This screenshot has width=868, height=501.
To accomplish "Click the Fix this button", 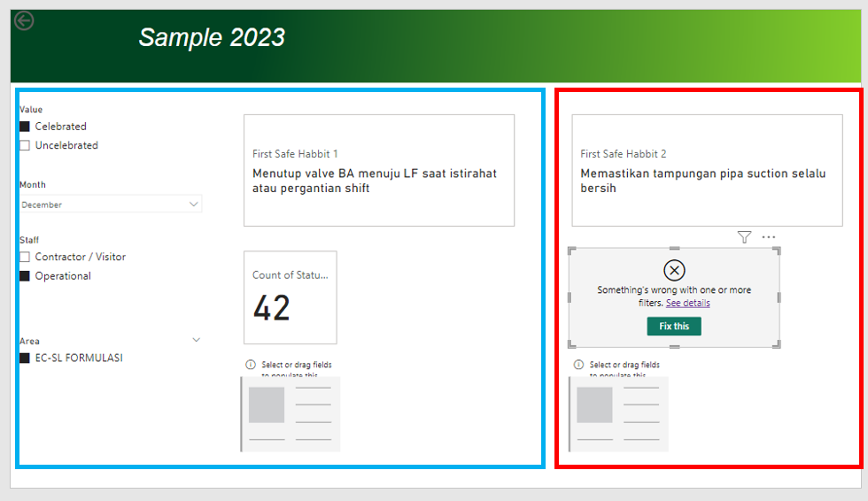I will 674,327.
